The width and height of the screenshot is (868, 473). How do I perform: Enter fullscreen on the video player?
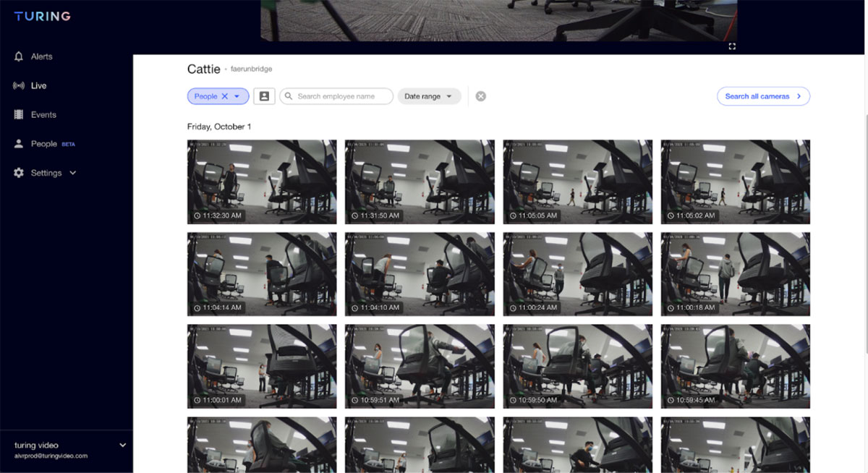[x=732, y=46]
